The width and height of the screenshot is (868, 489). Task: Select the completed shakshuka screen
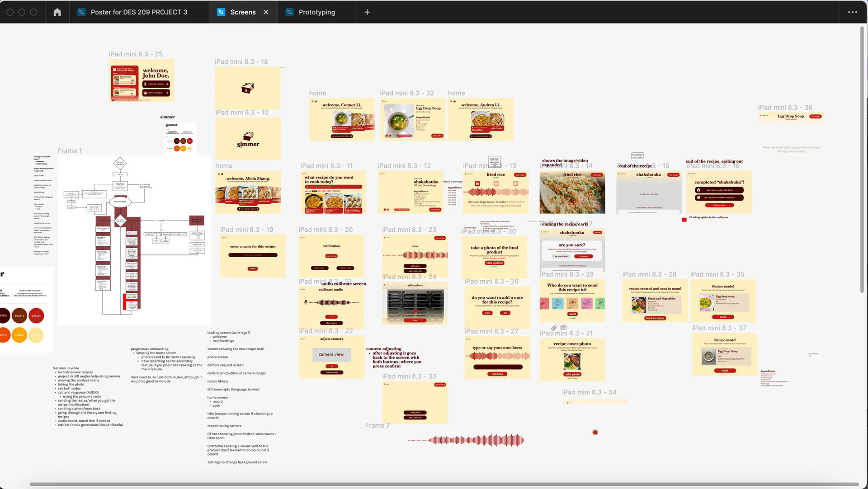(719, 192)
